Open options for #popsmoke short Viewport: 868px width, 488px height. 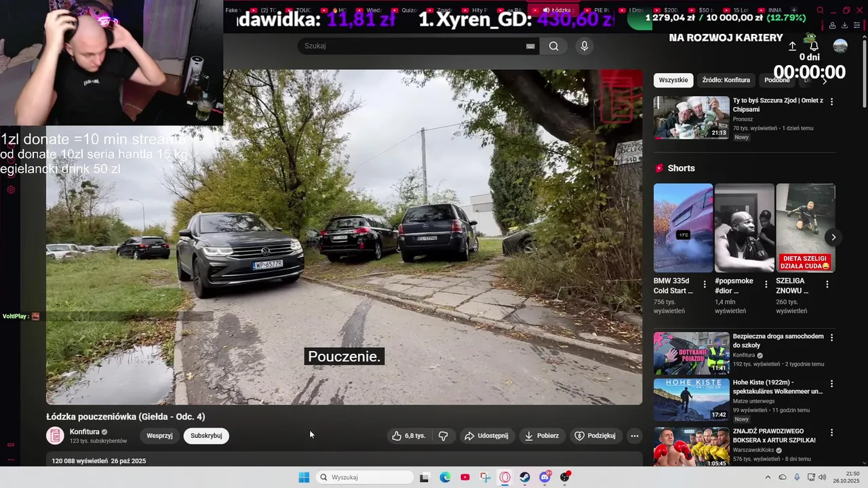(766, 285)
